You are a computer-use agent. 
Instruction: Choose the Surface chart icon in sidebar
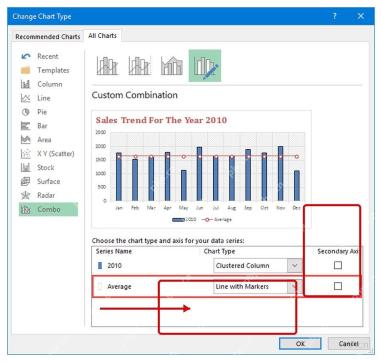[x=26, y=181]
